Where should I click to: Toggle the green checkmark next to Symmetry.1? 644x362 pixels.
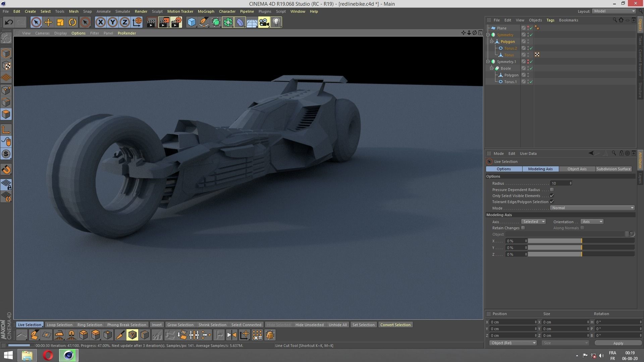531,61
